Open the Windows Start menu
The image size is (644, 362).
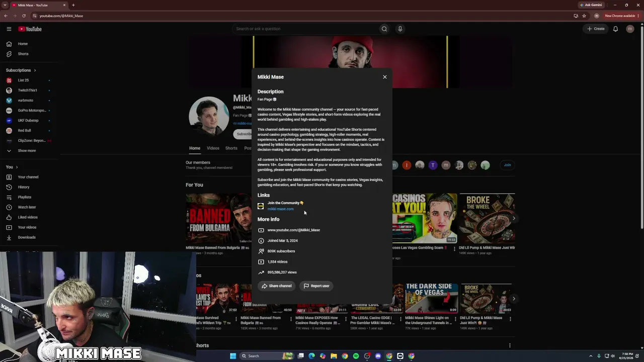click(233, 356)
